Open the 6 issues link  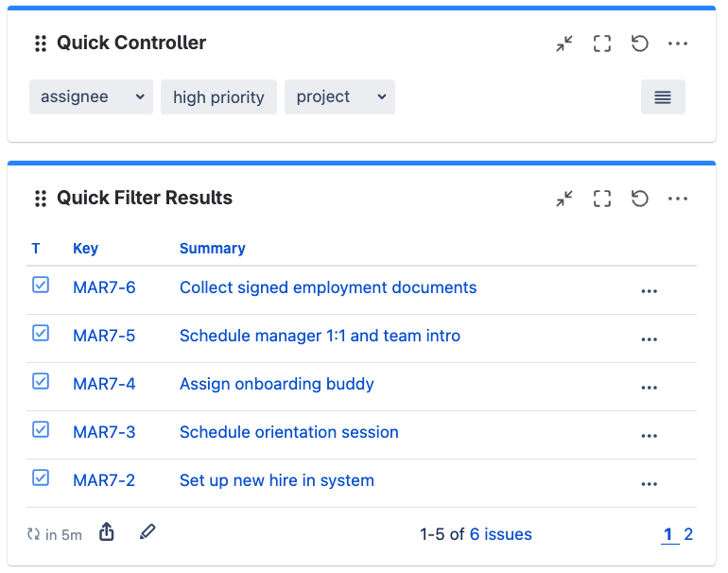click(500, 534)
